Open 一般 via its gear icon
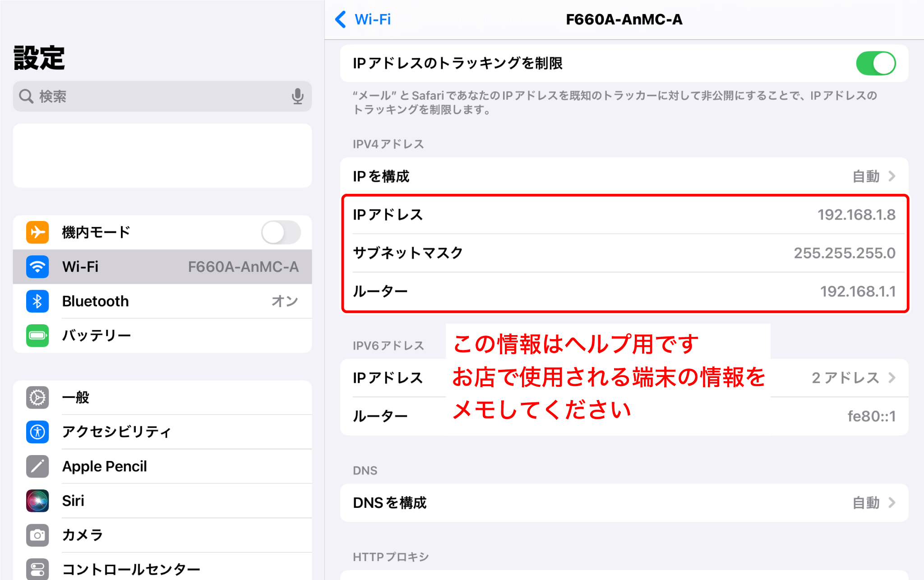Image resolution: width=924 pixels, height=580 pixels. (x=37, y=397)
